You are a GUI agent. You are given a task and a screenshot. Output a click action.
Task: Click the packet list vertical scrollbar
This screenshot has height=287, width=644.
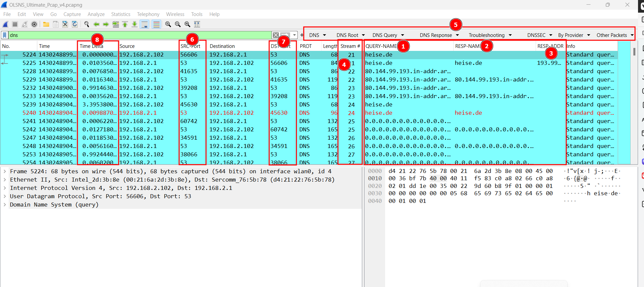634,100
